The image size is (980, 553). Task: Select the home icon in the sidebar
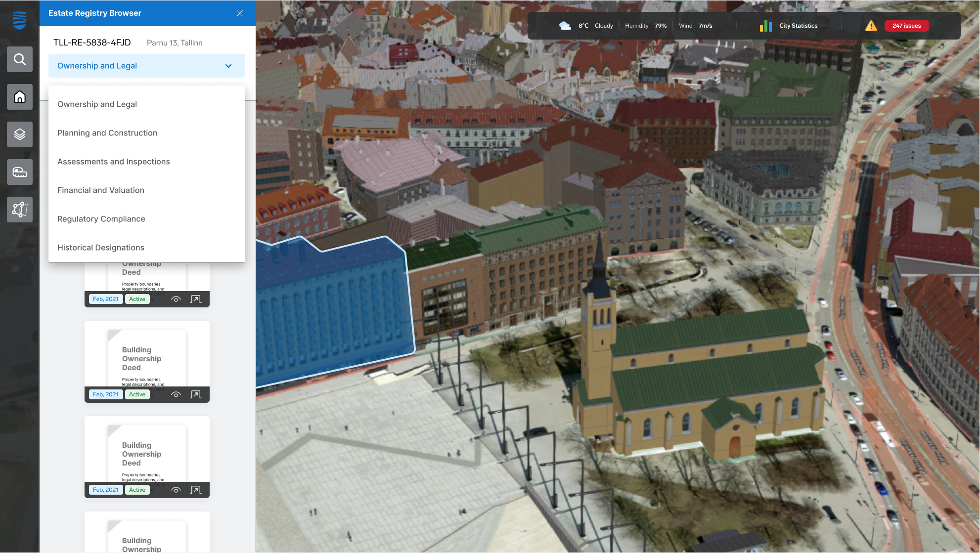tap(20, 97)
